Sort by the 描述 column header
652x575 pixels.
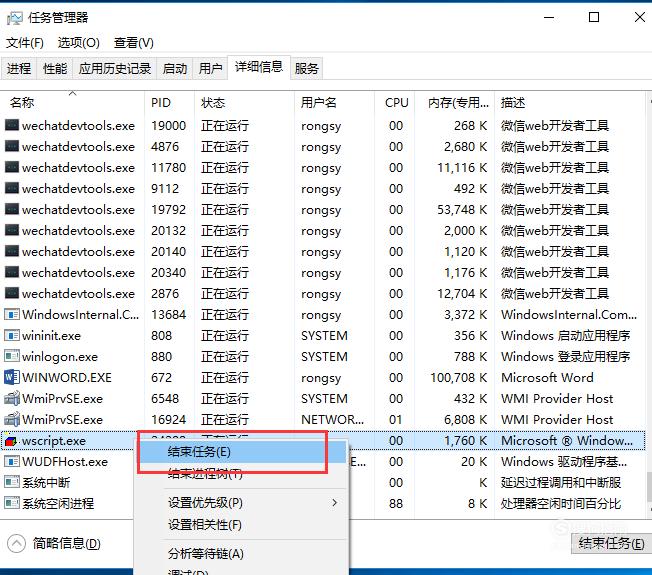coord(569,102)
